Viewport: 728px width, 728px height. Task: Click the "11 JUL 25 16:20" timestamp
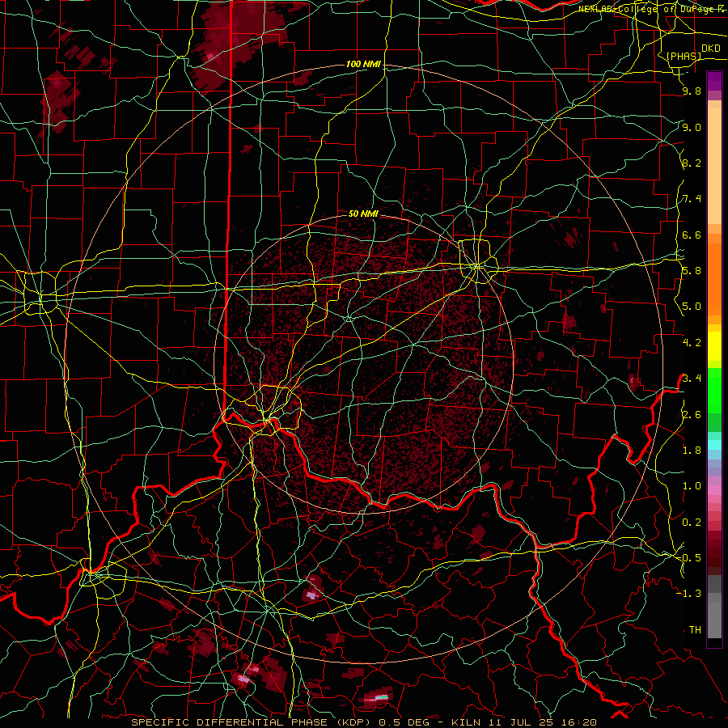click(542, 722)
